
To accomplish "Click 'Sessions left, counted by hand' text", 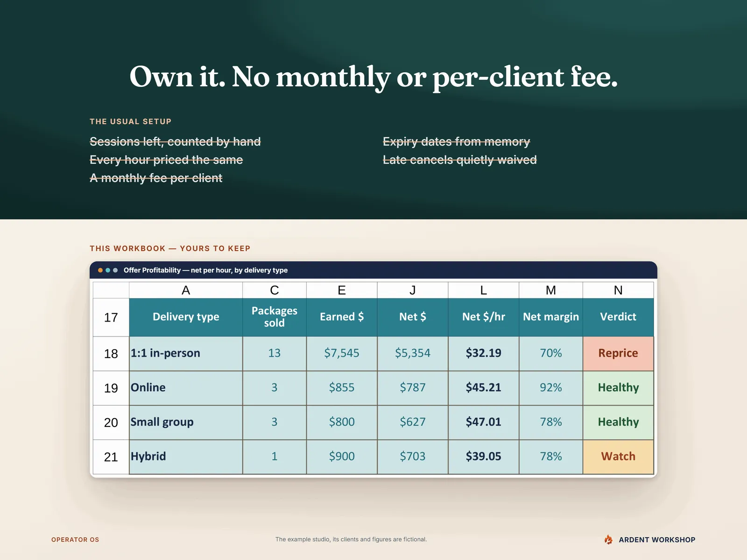I will [175, 142].
